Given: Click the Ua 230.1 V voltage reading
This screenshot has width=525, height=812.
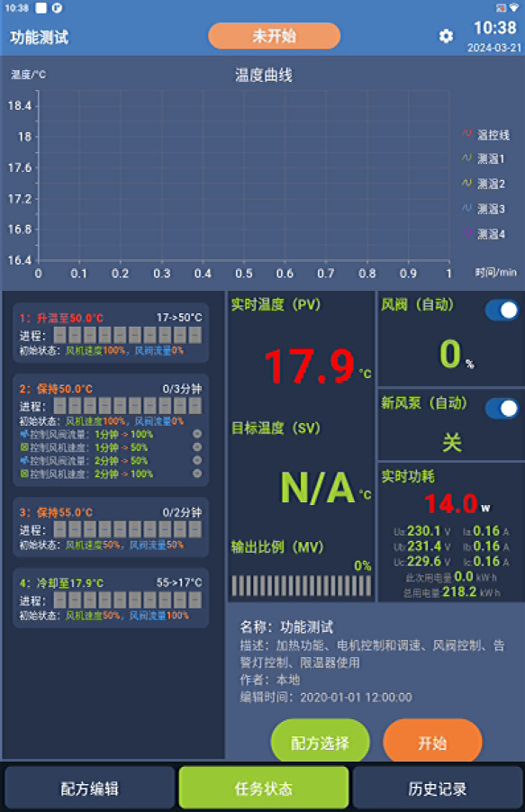Looking at the screenshot, I should pyautogui.click(x=422, y=531).
